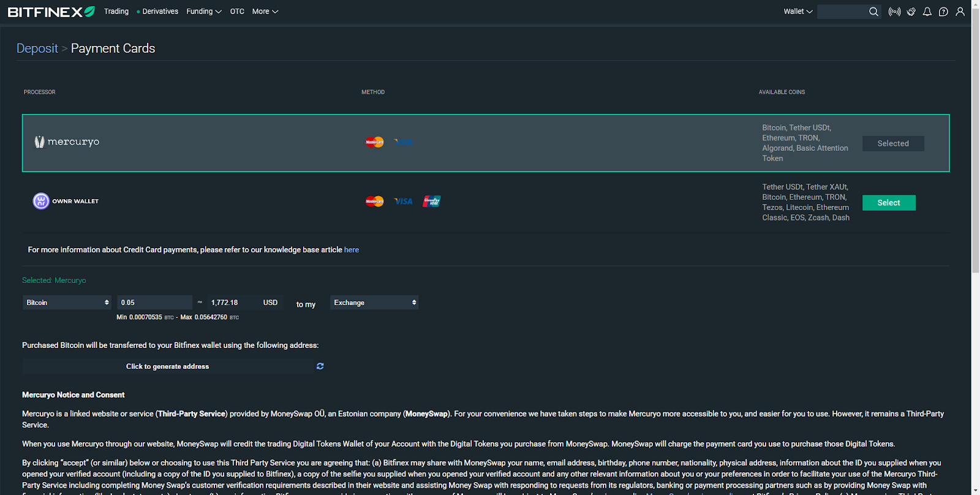
Task: Click the Mastercard icon in Mercuryo row
Action: (375, 142)
